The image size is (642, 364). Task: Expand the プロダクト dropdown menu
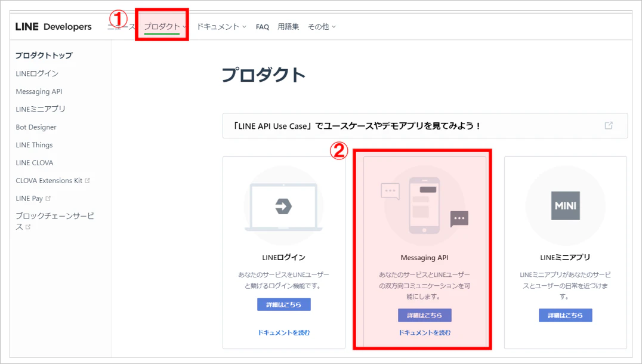(165, 27)
